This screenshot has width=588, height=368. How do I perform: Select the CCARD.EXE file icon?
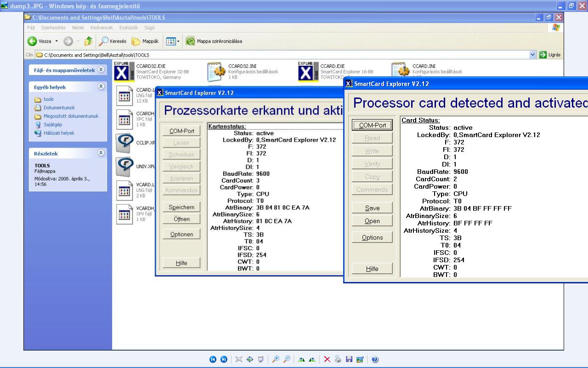pyautogui.click(x=308, y=71)
